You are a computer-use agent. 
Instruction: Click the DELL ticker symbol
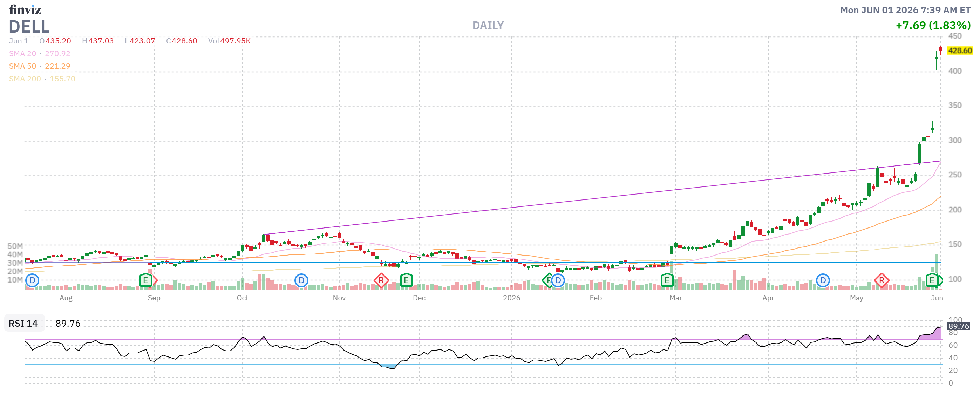(x=29, y=27)
